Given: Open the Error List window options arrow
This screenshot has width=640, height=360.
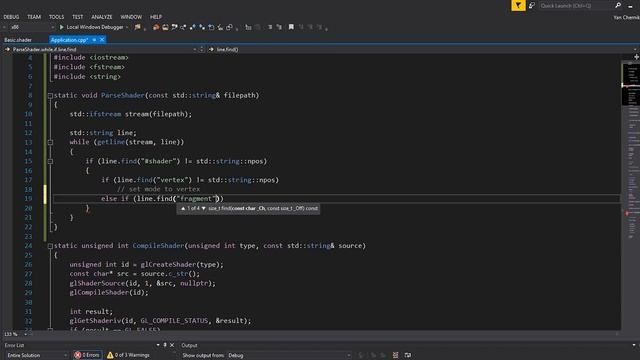Looking at the screenshot, I should [158, 345].
